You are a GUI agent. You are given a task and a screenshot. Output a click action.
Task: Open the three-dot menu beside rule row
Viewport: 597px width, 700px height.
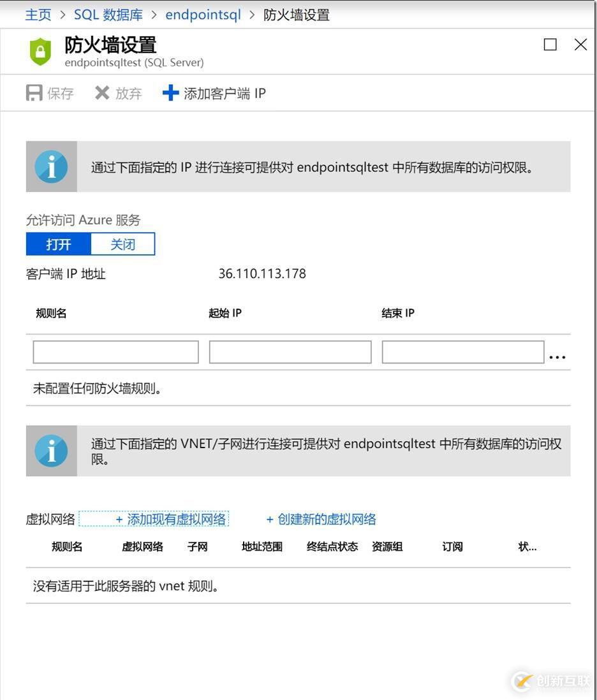pyautogui.click(x=557, y=357)
